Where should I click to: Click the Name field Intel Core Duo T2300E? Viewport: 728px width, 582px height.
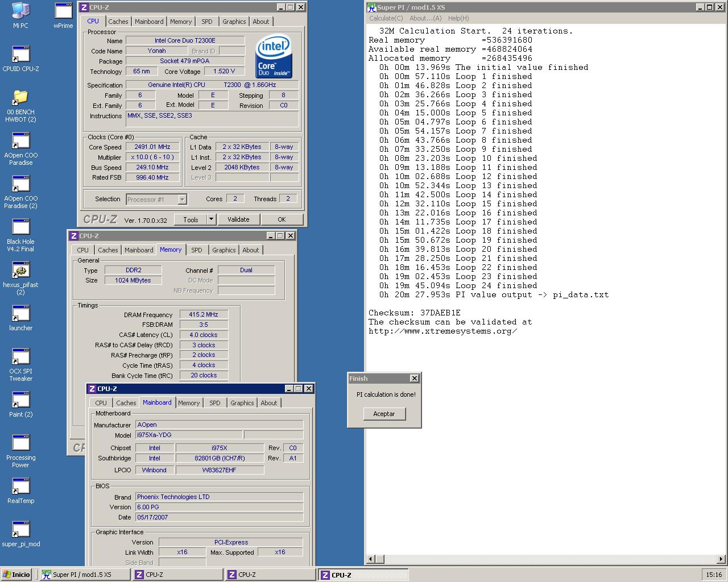click(x=185, y=41)
